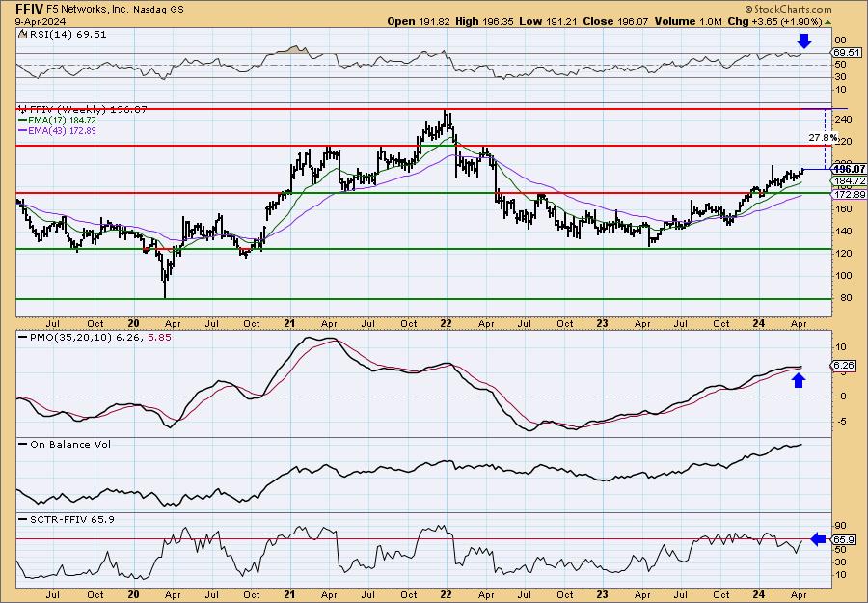Click the 'High 196.35' value

click(x=484, y=21)
